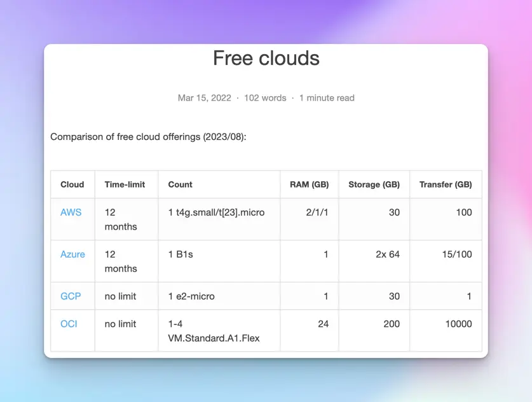This screenshot has width=532, height=402.
Task: Click the OCI link
Action: [69, 324]
